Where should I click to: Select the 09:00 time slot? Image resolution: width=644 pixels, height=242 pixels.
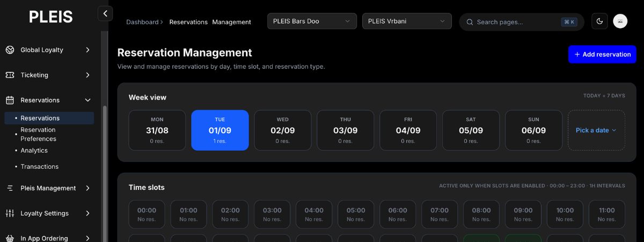[x=523, y=214]
